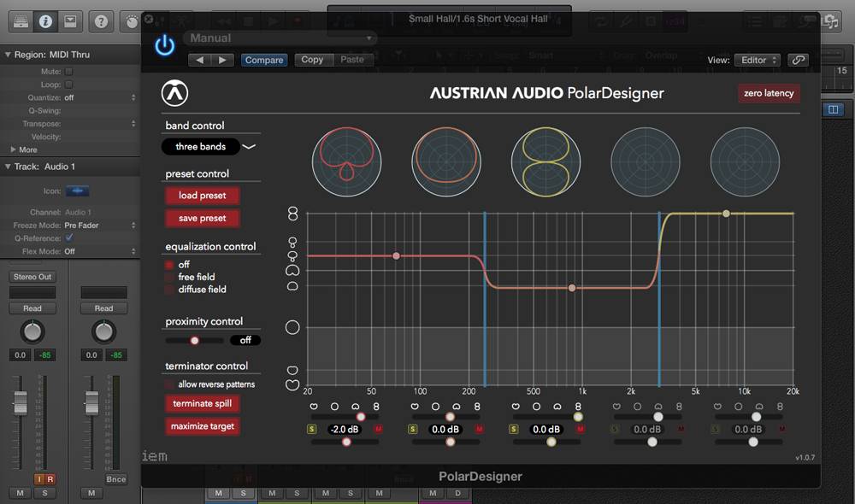Click the "v1.0.7" version text

[x=805, y=458]
